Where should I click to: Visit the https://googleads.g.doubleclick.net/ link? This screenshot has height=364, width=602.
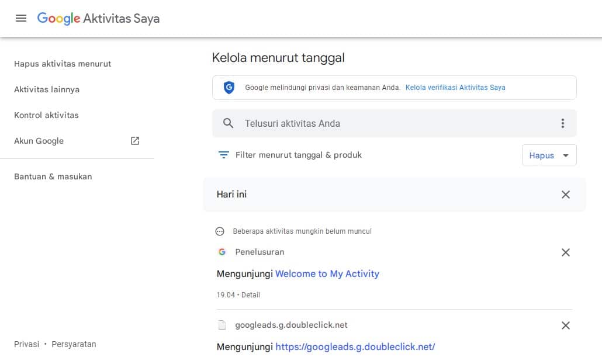tap(355, 346)
